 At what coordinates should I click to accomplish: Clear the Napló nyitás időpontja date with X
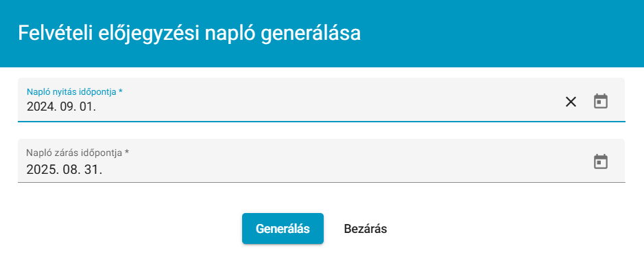coord(571,102)
